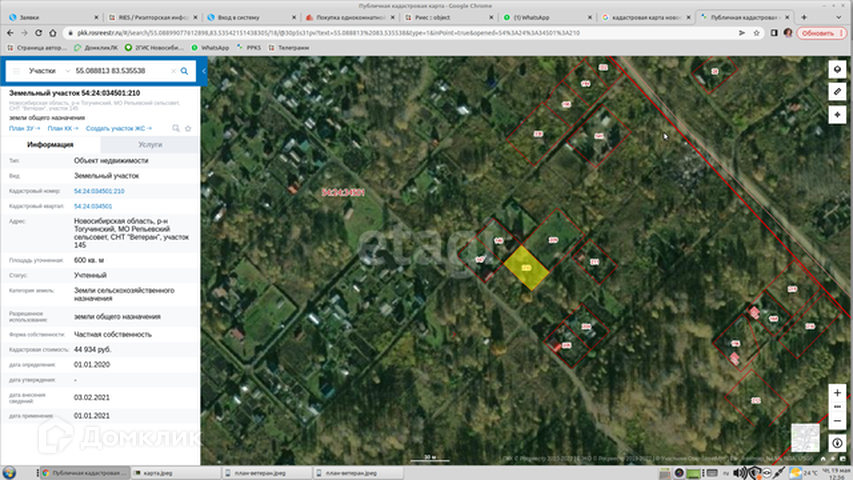853x480 pixels.
Task: Switch to the RIES browser tab
Action: 151,17
